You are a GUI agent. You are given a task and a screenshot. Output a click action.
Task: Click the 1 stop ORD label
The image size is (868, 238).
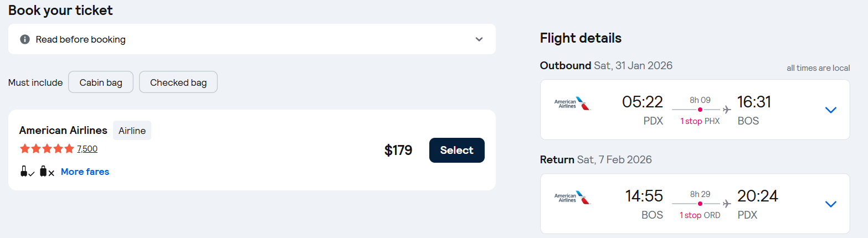(x=700, y=215)
